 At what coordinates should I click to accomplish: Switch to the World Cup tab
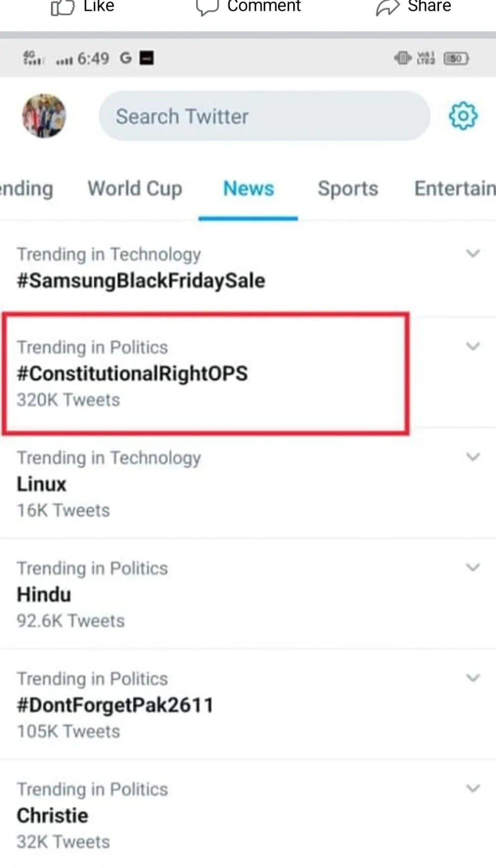(x=135, y=189)
